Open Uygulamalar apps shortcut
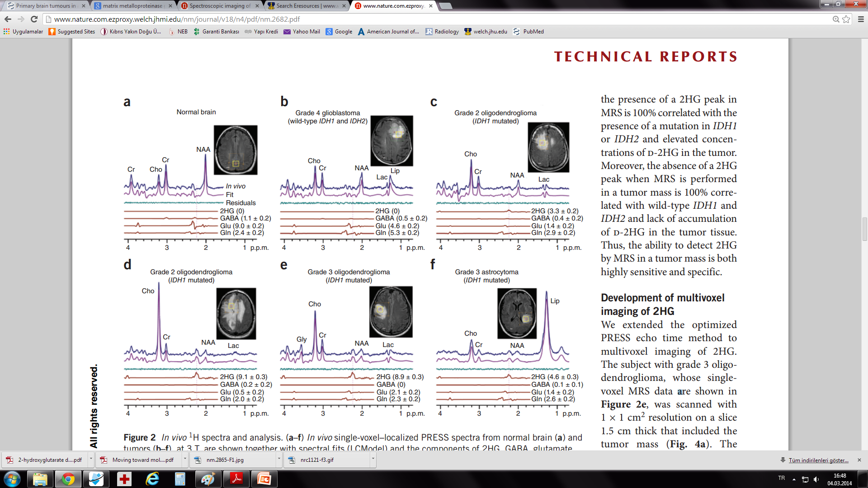Viewport: 868px width, 488px height. point(23,32)
